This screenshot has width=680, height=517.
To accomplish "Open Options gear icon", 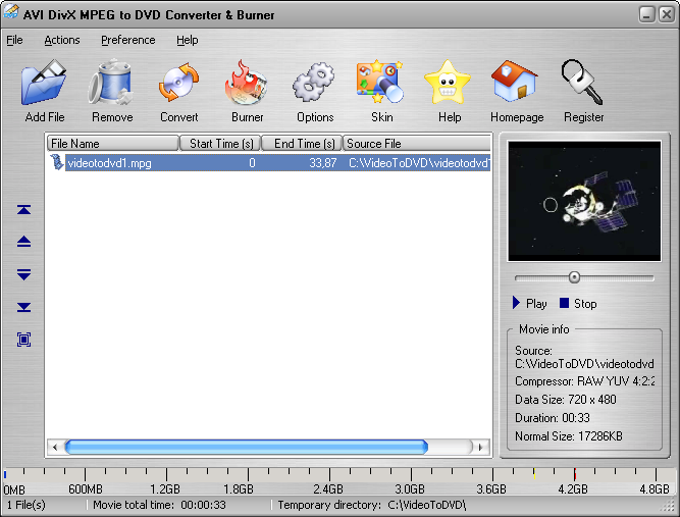I will click(314, 82).
